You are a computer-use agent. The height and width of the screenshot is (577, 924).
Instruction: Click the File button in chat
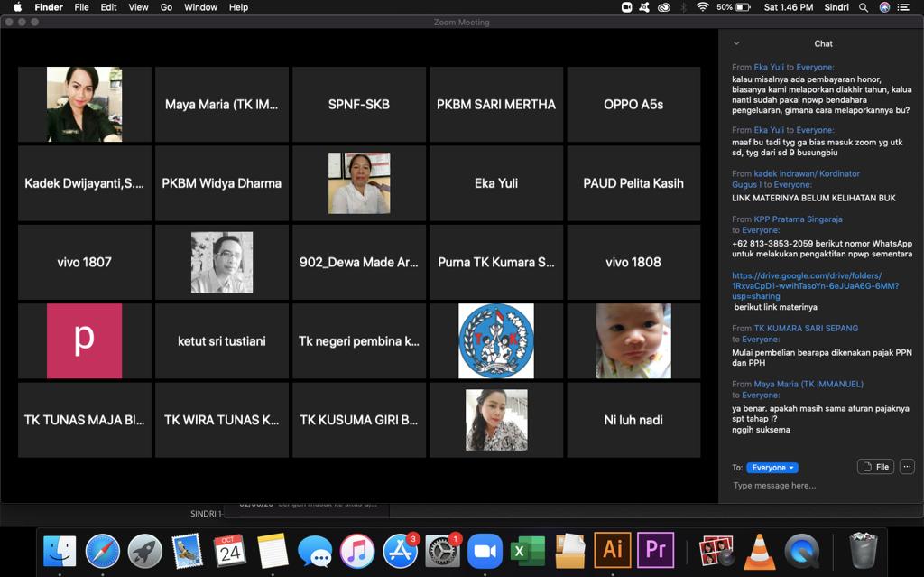(875, 467)
